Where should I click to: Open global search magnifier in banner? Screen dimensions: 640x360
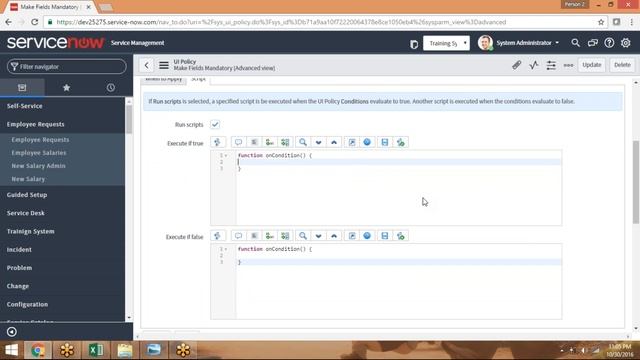[x=576, y=42]
